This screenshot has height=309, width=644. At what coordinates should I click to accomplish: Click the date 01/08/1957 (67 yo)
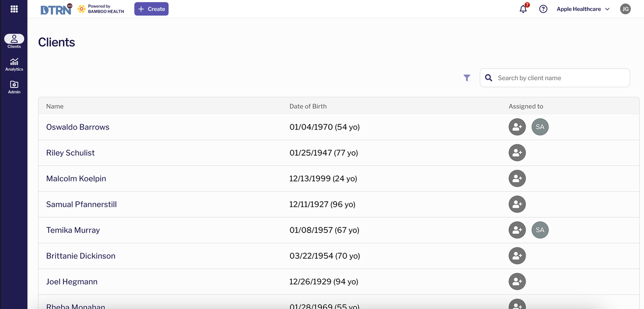pos(324,230)
